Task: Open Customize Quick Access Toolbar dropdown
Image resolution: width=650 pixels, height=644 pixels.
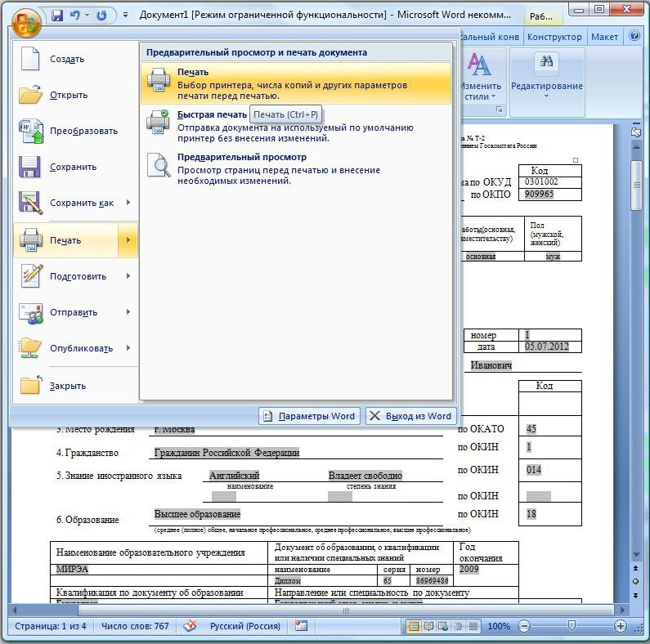Action: [125, 16]
